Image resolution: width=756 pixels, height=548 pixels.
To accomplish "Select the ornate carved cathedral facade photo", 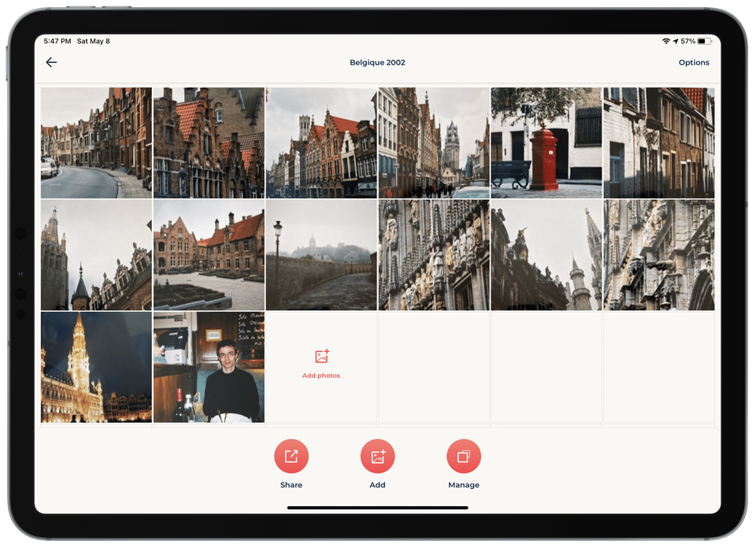I will (434, 254).
